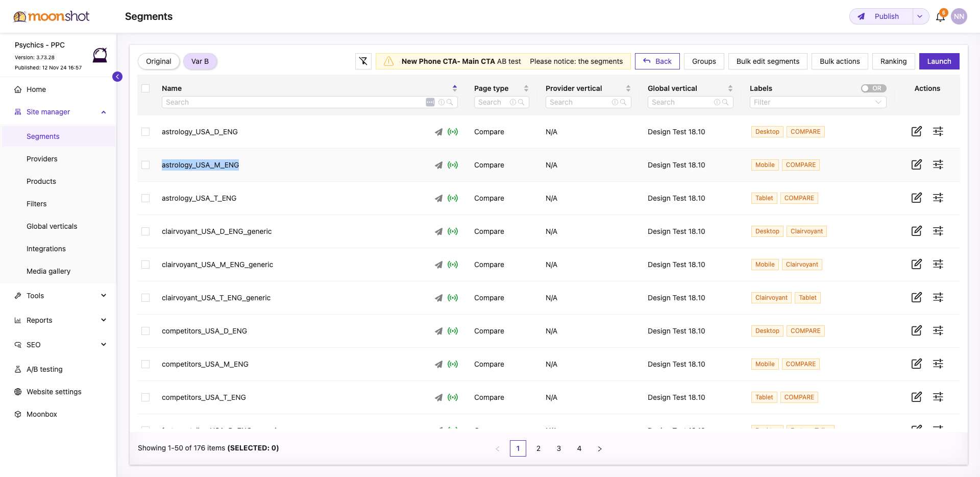Sort by Provider vertical column arrows

click(628, 88)
